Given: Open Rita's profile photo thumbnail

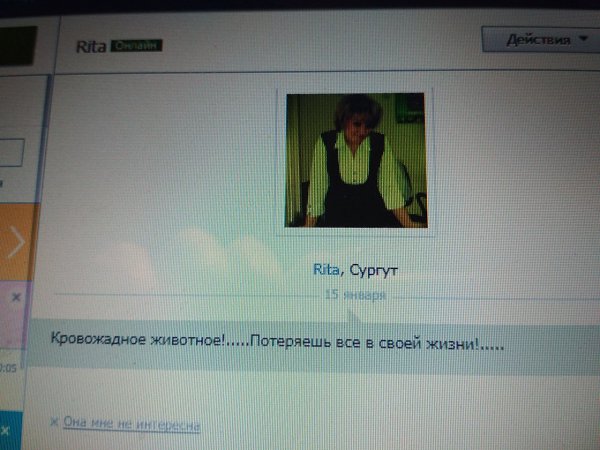Looking at the screenshot, I should 356,160.
